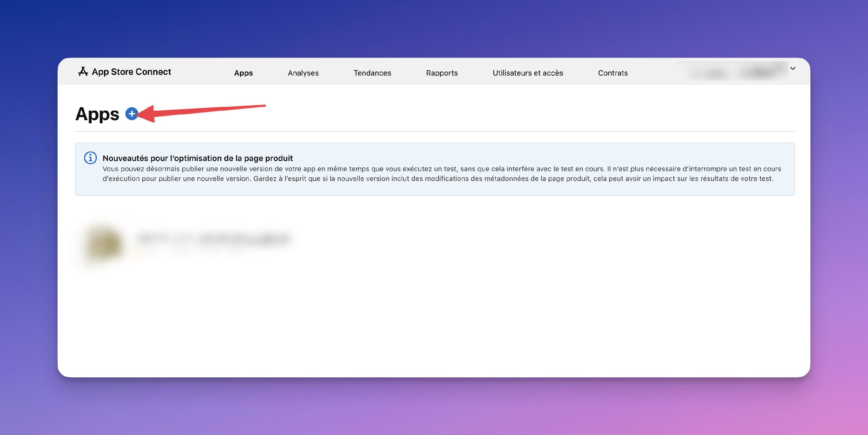Go to the Tendances section
The height and width of the screenshot is (435, 868).
pos(372,73)
